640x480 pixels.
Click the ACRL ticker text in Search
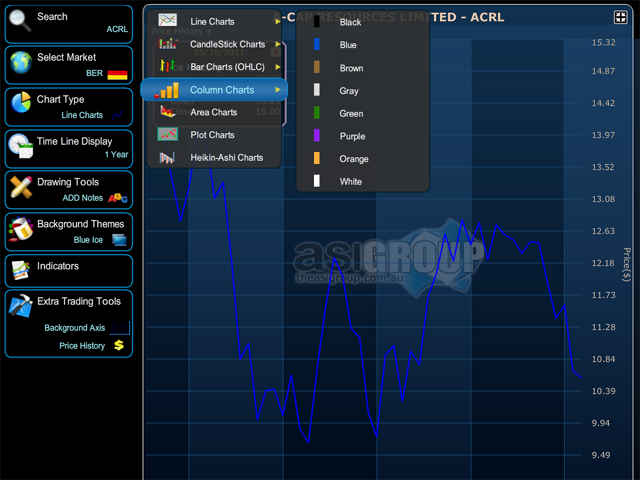point(117,29)
